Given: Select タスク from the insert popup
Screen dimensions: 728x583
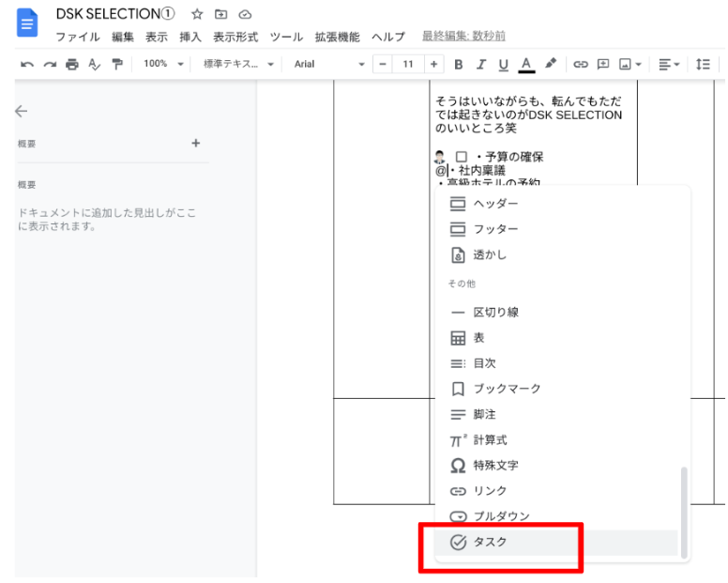Looking at the screenshot, I should click(x=556, y=542).
